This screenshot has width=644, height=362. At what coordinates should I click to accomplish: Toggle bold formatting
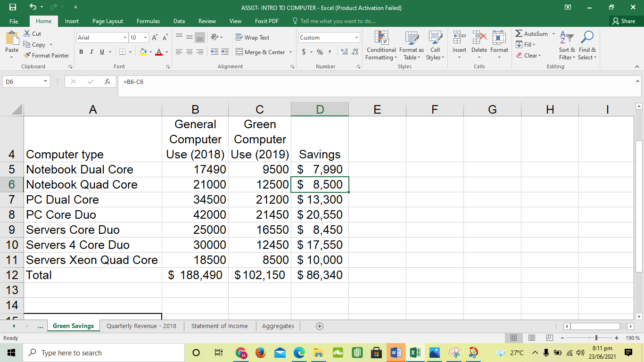tap(81, 52)
